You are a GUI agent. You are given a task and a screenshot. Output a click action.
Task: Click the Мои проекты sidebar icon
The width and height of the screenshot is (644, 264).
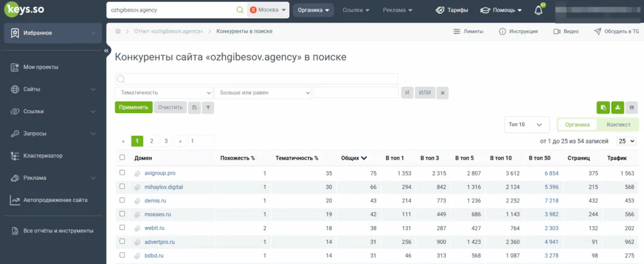15,67
